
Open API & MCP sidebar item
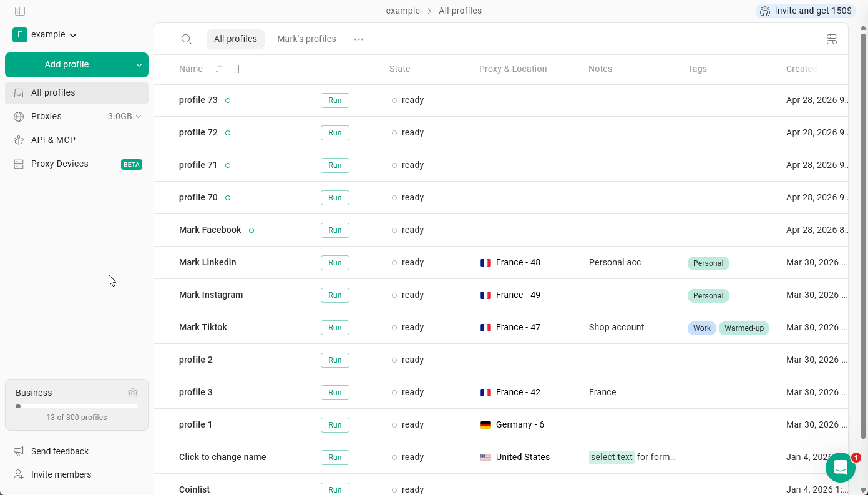tap(77, 140)
